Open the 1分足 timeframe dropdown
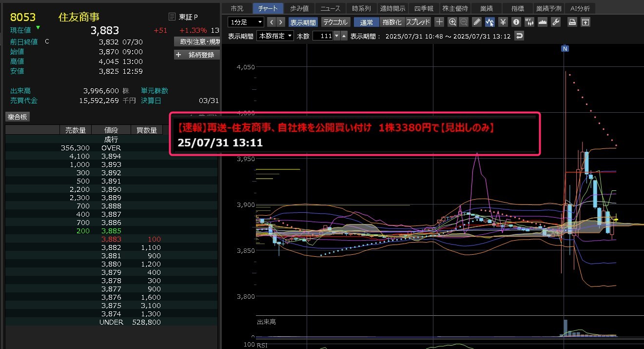 click(246, 22)
